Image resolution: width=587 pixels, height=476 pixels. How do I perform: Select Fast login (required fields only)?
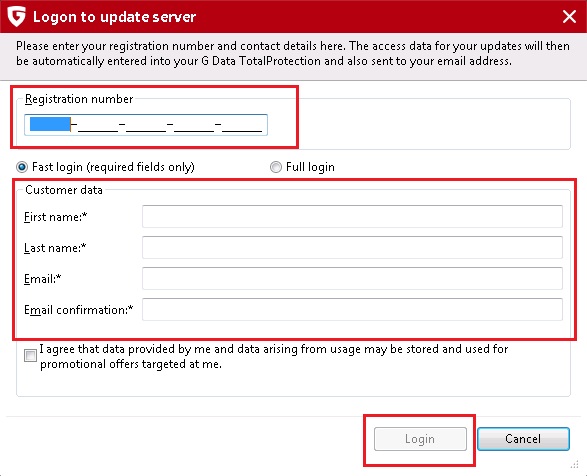click(x=22, y=167)
